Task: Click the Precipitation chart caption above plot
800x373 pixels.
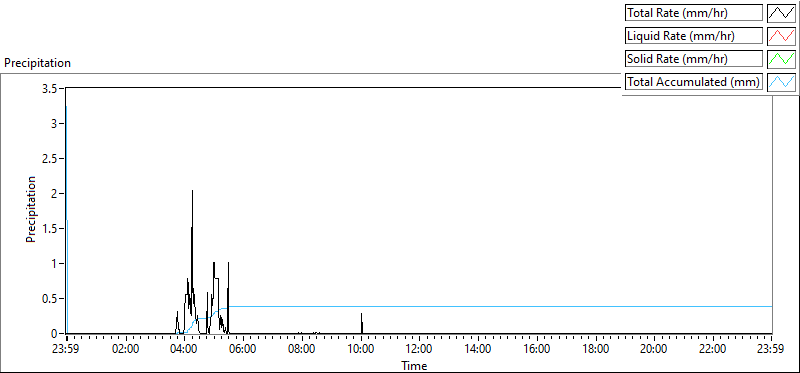Action: (37, 63)
